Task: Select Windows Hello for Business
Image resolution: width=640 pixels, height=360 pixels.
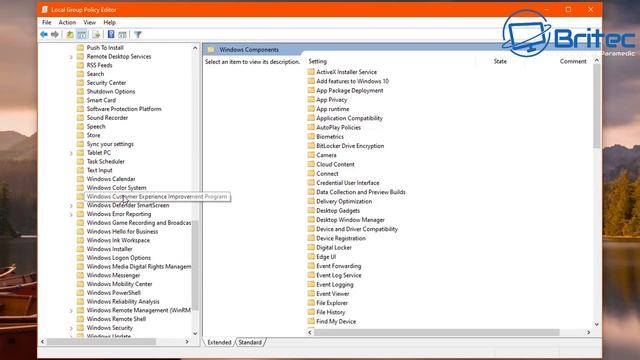Action: (122, 231)
